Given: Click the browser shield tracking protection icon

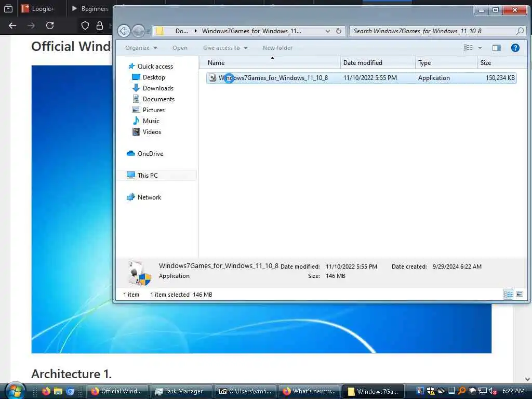Looking at the screenshot, I should click(85, 25).
